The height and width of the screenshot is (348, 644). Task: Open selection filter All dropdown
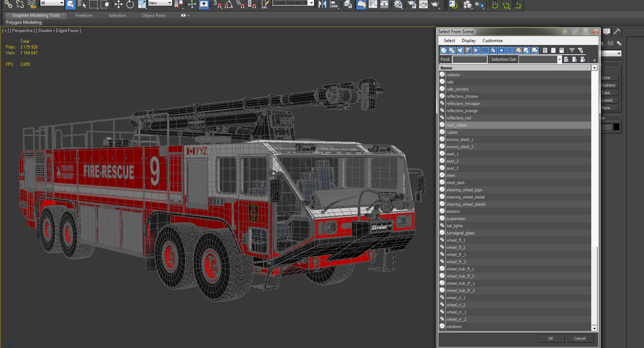[x=52, y=3]
